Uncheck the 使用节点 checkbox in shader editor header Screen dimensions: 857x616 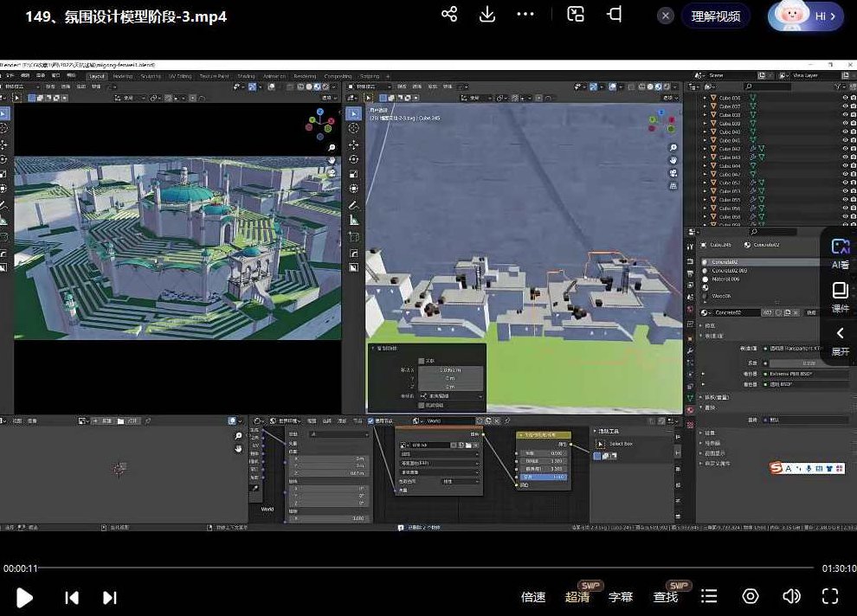pyautogui.click(x=370, y=421)
